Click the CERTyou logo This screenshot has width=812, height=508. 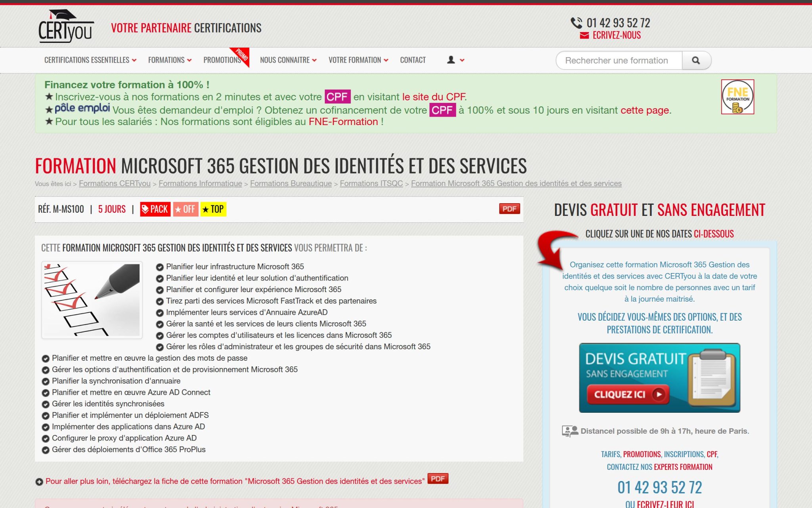point(66,26)
